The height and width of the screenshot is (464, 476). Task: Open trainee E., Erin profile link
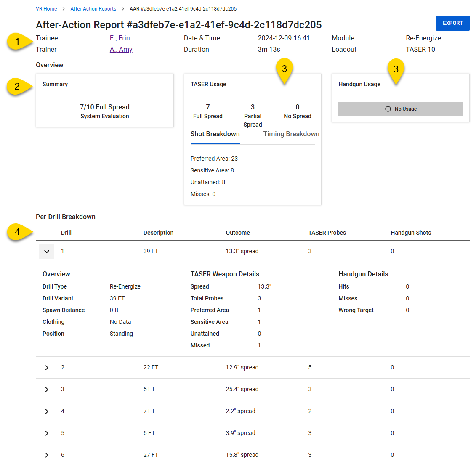(120, 38)
